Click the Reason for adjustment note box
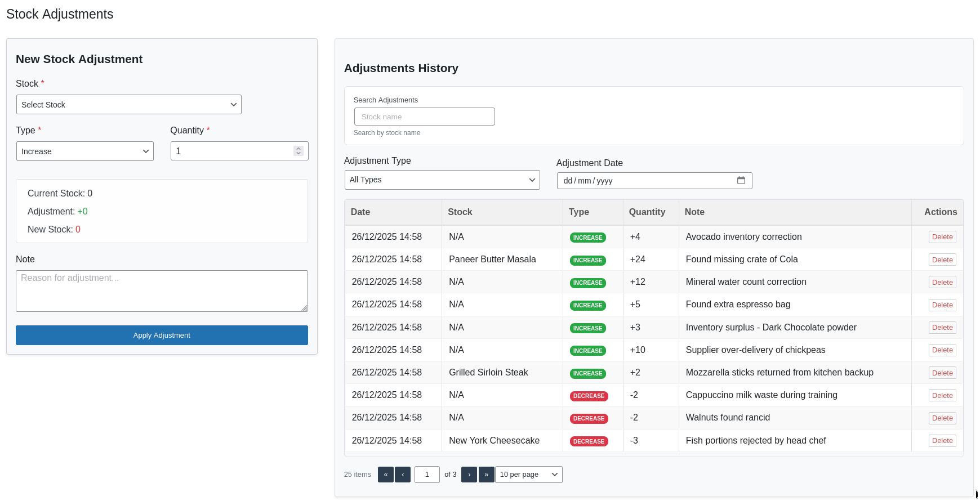The height and width of the screenshot is (501, 980). 162,291
